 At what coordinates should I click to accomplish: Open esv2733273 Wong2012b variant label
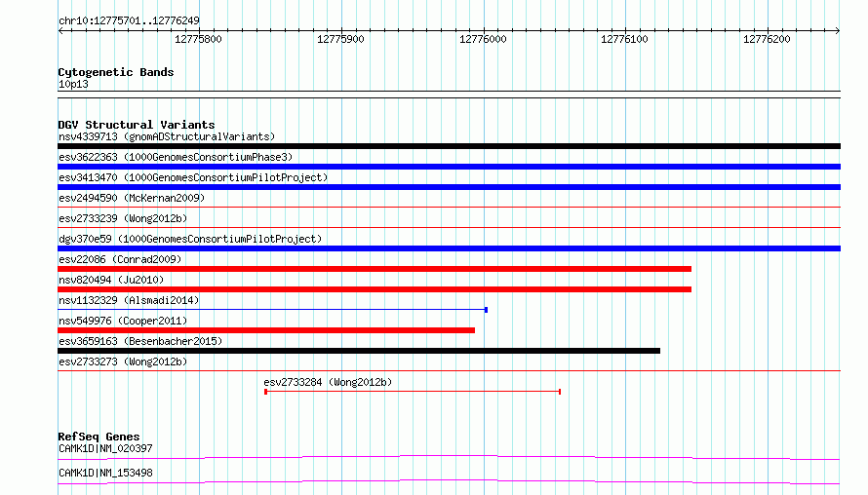point(123,362)
